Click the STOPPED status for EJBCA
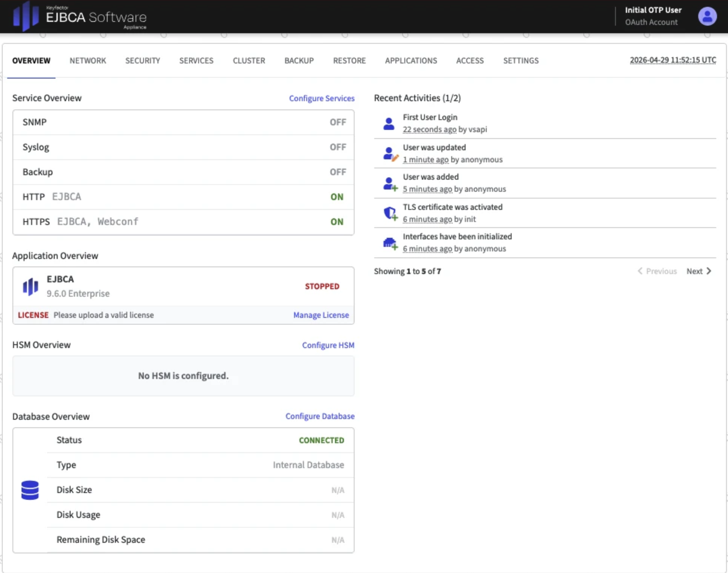728x573 pixels. click(322, 286)
